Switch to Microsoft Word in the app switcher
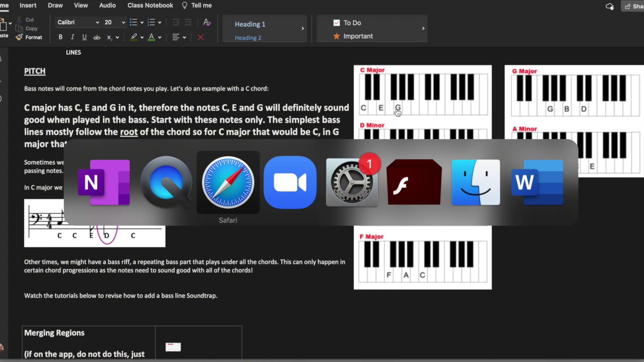This screenshot has height=362, width=644. point(537,183)
